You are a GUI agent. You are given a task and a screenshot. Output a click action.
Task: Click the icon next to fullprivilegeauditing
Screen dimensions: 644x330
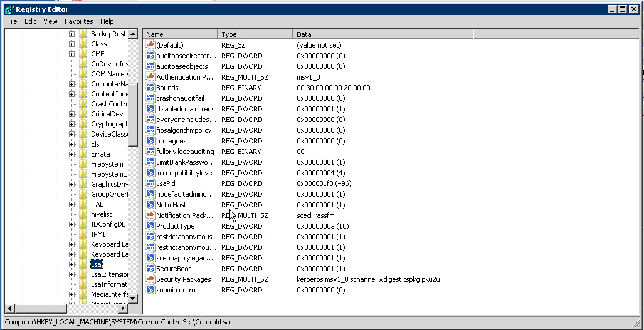(150, 152)
